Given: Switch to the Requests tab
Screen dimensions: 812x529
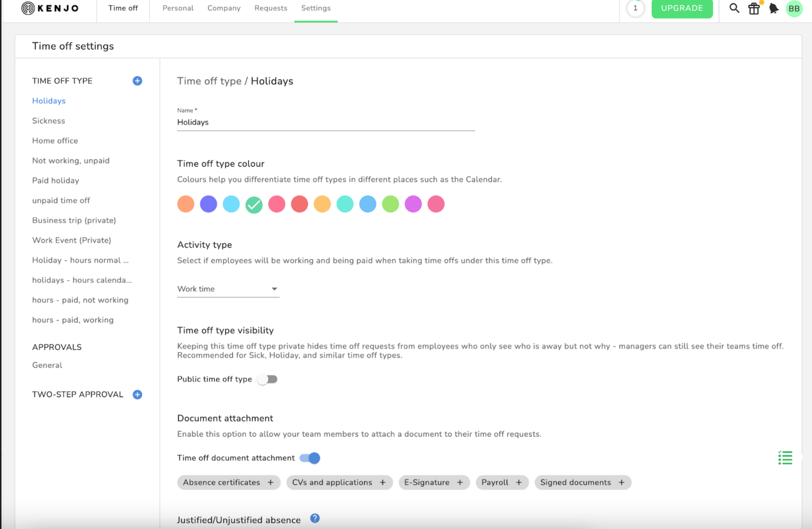Looking at the screenshot, I should tap(270, 8).
